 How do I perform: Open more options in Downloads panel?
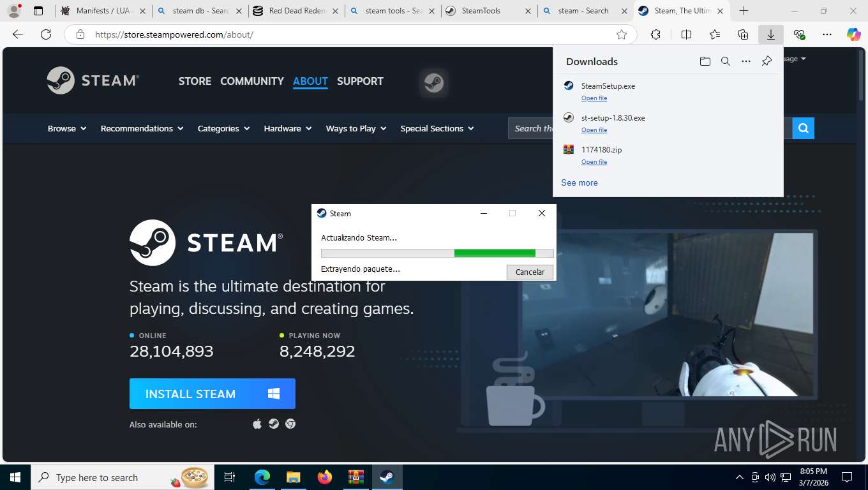pyautogui.click(x=746, y=61)
